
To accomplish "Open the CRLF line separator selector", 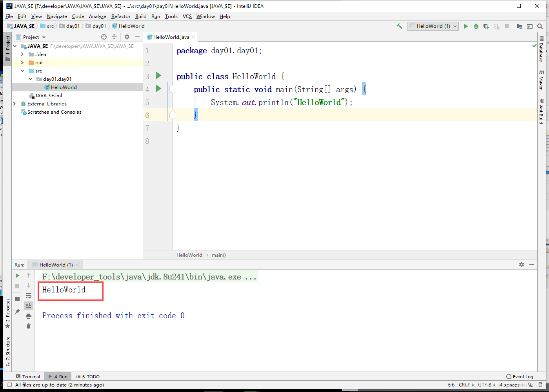I will coord(466,385).
